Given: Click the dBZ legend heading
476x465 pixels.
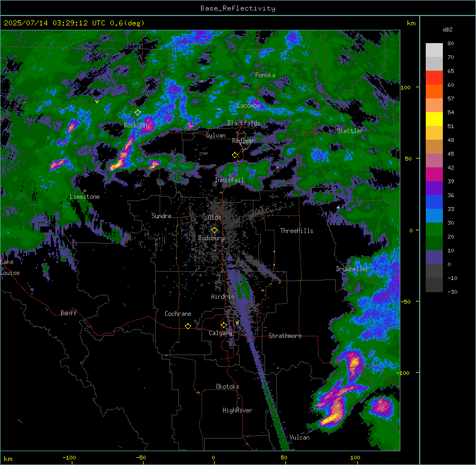Looking at the screenshot, I should pyautogui.click(x=447, y=30).
